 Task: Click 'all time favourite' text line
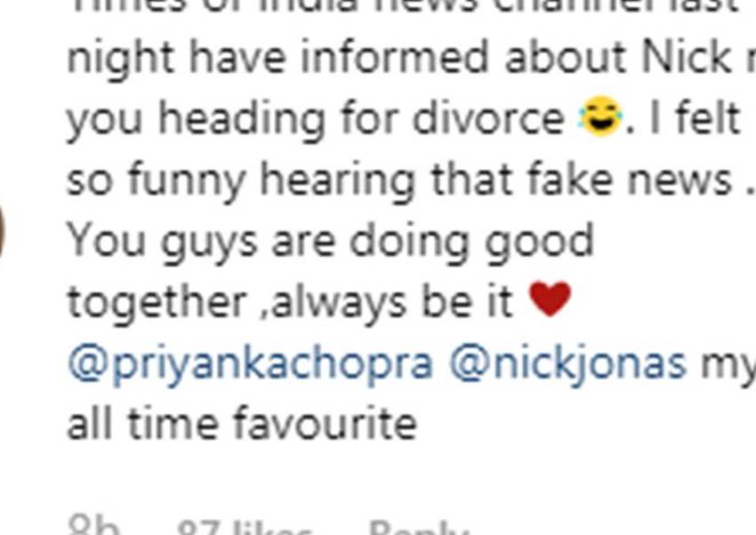coord(242,423)
